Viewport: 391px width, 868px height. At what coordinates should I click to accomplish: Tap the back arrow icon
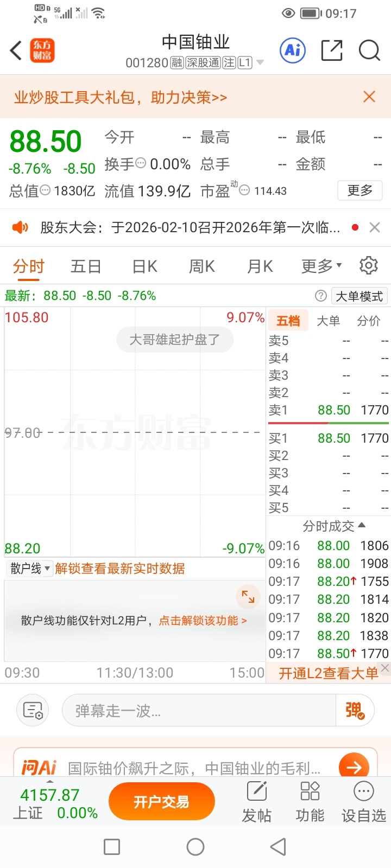point(16,50)
